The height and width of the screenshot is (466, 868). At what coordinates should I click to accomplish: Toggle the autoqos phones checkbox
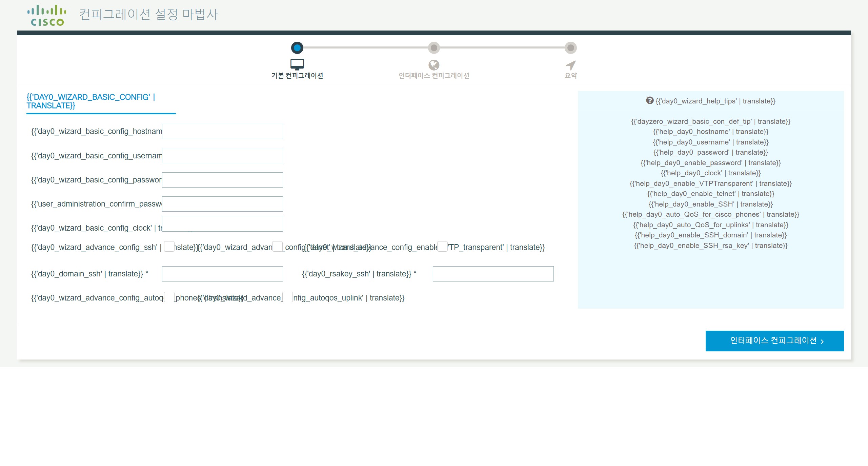click(169, 297)
